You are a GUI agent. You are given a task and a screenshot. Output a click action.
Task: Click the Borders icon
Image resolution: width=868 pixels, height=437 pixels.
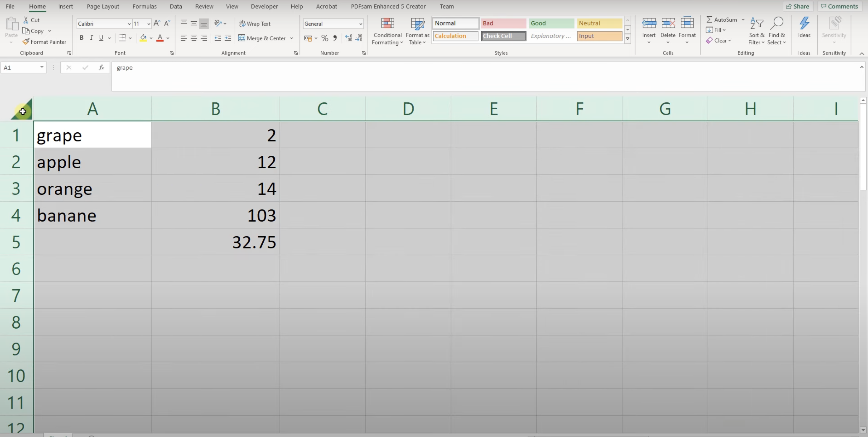pos(122,38)
